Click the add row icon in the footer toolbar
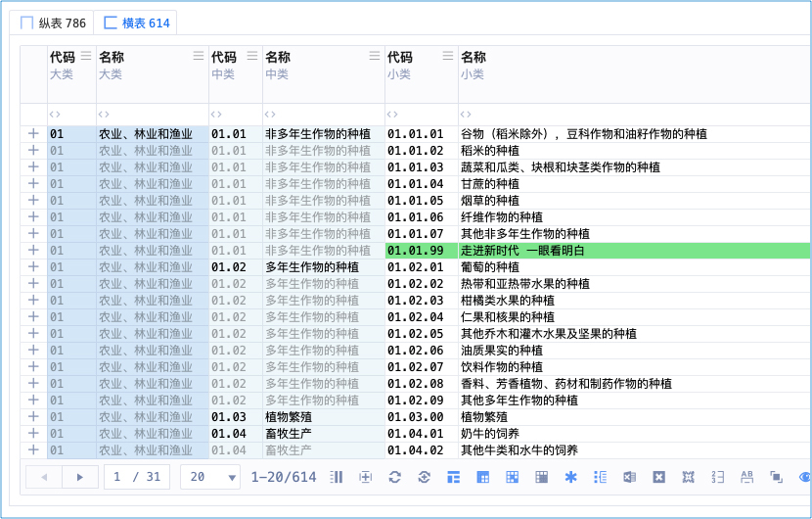Screen dimensions: 812x519 [x=366, y=477]
